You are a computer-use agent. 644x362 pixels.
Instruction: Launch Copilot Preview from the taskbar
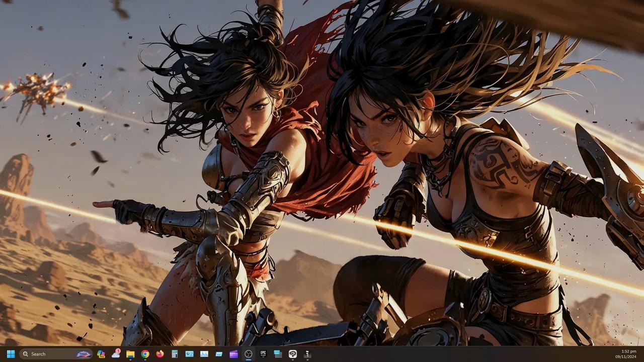101,354
